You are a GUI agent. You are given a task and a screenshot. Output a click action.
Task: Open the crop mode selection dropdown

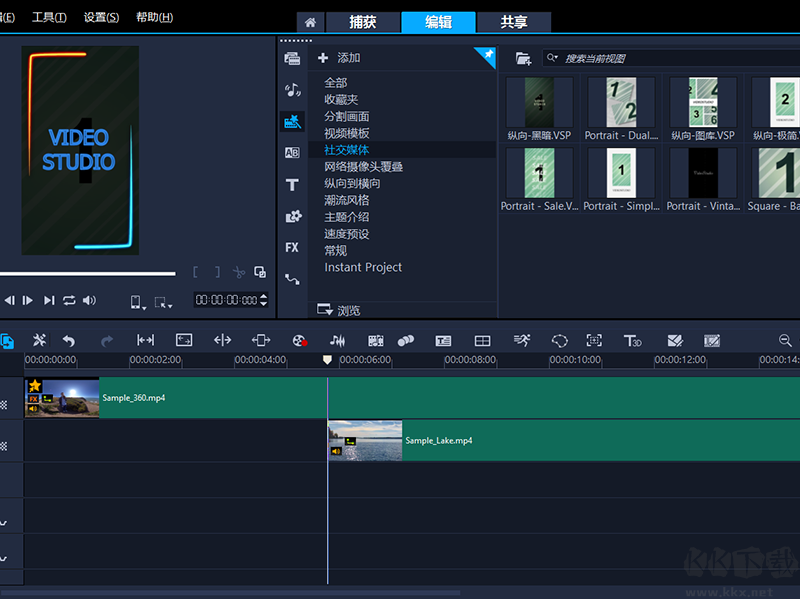(x=164, y=302)
